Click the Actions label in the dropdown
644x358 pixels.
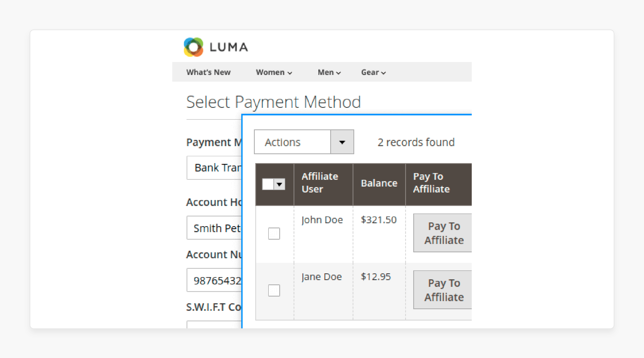click(283, 142)
